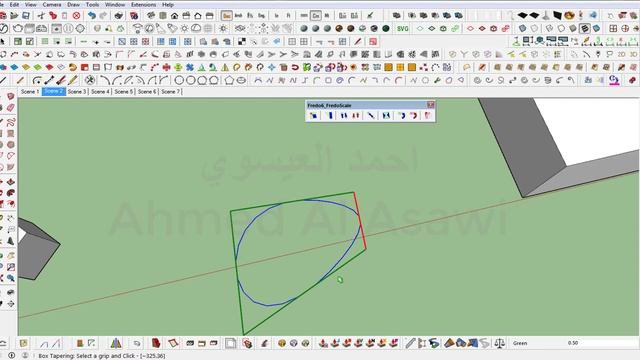Open the Window menu
Screen dimensions: 640x360
(x=115, y=4)
